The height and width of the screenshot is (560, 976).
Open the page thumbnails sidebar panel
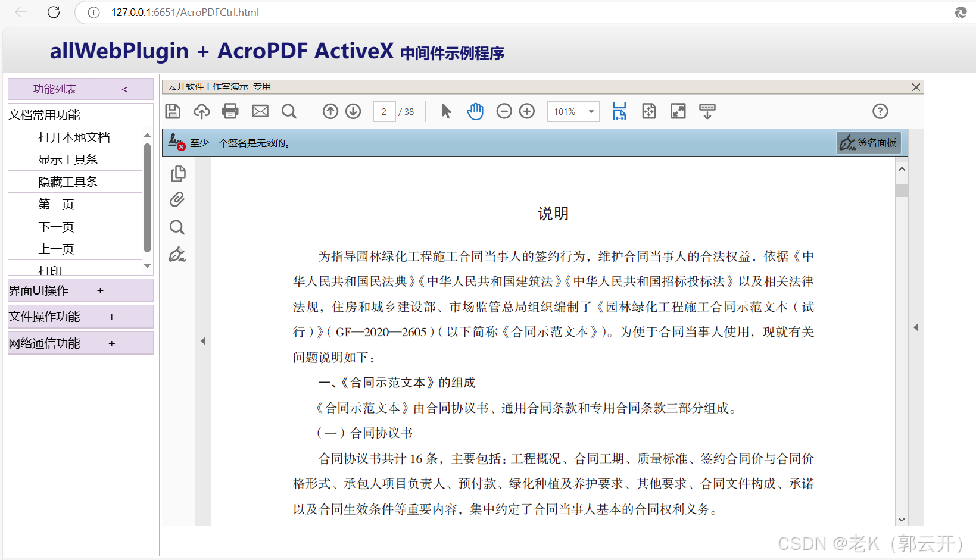pyautogui.click(x=178, y=173)
